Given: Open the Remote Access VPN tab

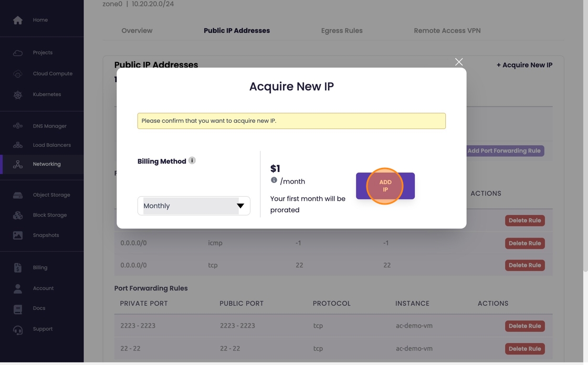Looking at the screenshot, I should pyautogui.click(x=447, y=30).
